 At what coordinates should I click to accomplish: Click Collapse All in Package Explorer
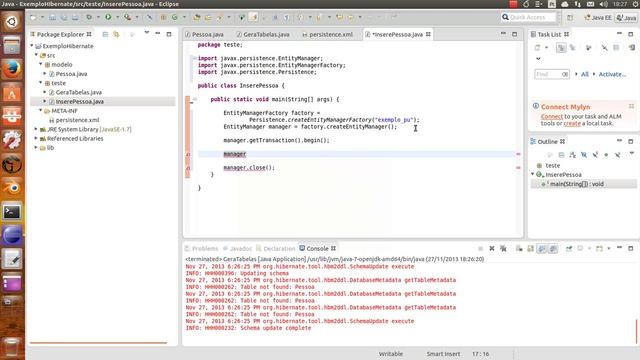[x=105, y=34]
